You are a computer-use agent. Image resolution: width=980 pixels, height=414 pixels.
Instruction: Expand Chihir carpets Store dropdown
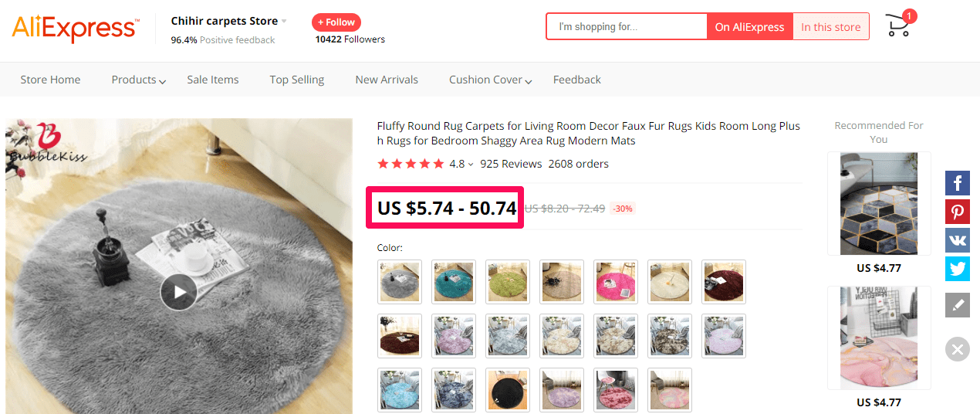click(x=284, y=22)
